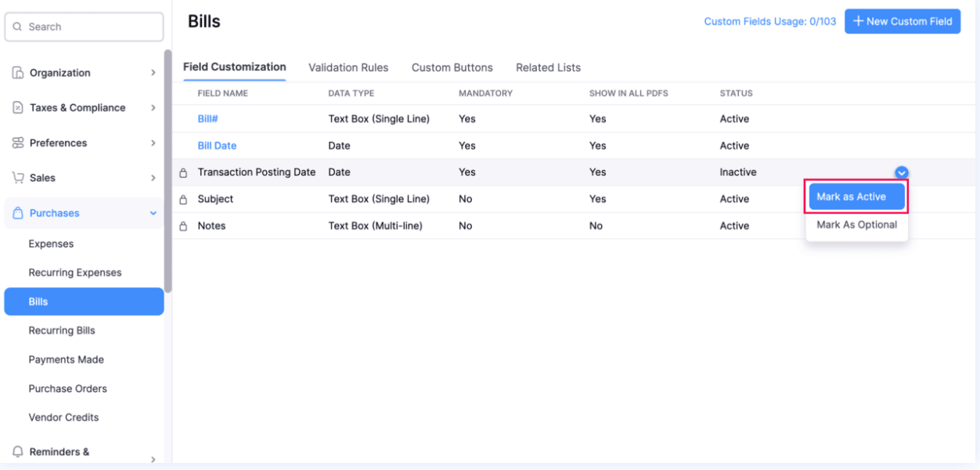Click the Preferences icon in sidebar
The height and width of the screenshot is (470, 980).
point(17,143)
